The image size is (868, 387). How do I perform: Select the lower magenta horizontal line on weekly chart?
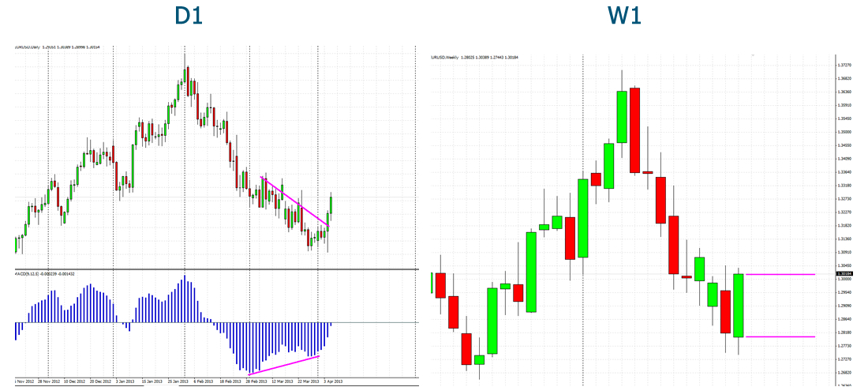pos(780,336)
